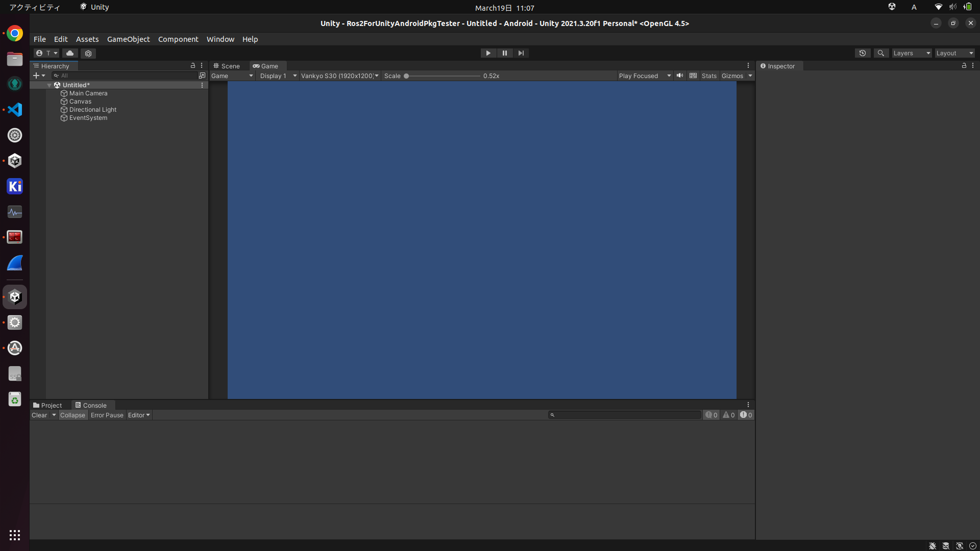Collapse the Untitled scene in Hierarchy
This screenshot has width=980, height=551.
click(50, 85)
